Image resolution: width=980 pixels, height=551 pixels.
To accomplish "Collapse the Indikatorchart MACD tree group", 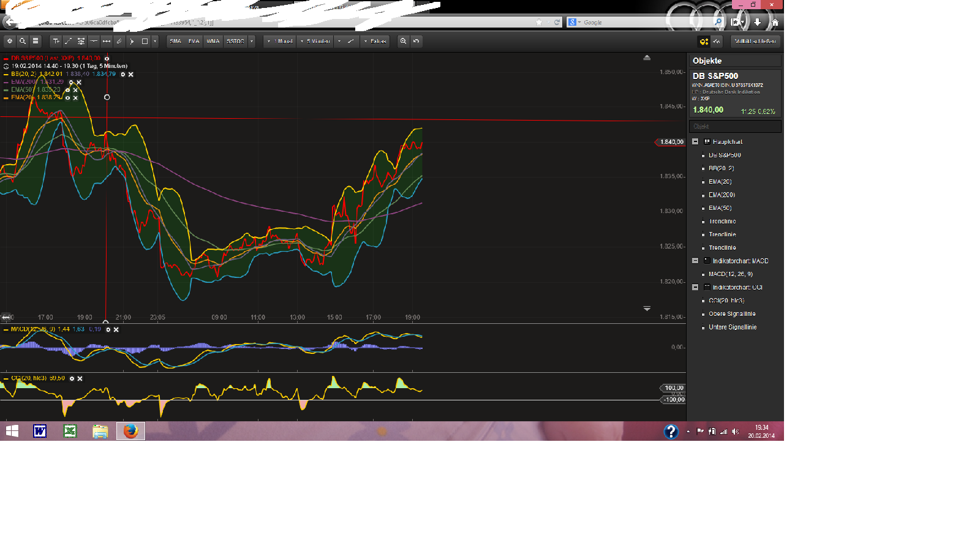I will click(695, 261).
